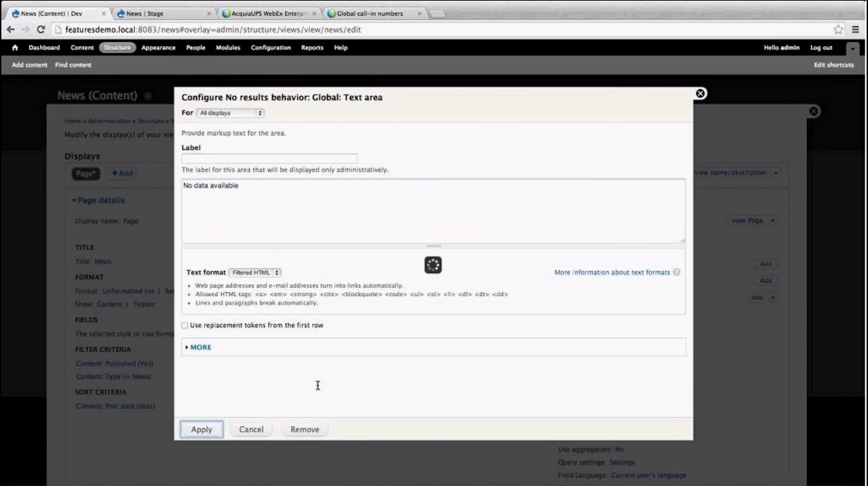Click the Drupal home icon in admin toolbar

tap(15, 48)
